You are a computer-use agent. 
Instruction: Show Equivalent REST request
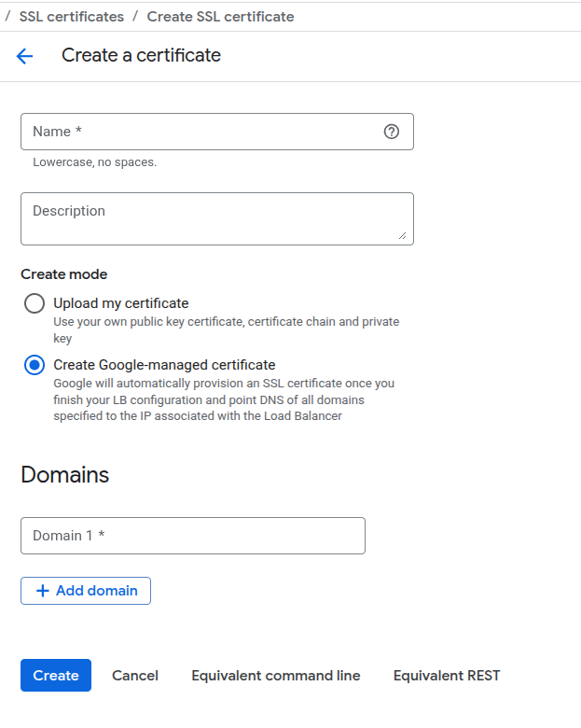coord(447,675)
